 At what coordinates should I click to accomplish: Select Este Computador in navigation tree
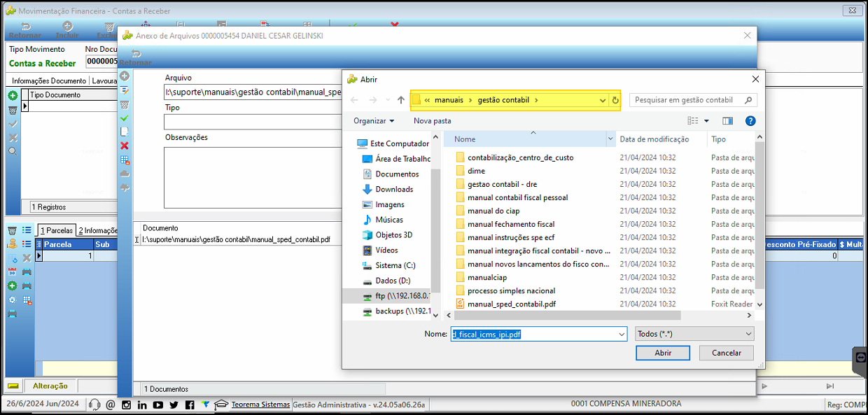coord(393,143)
